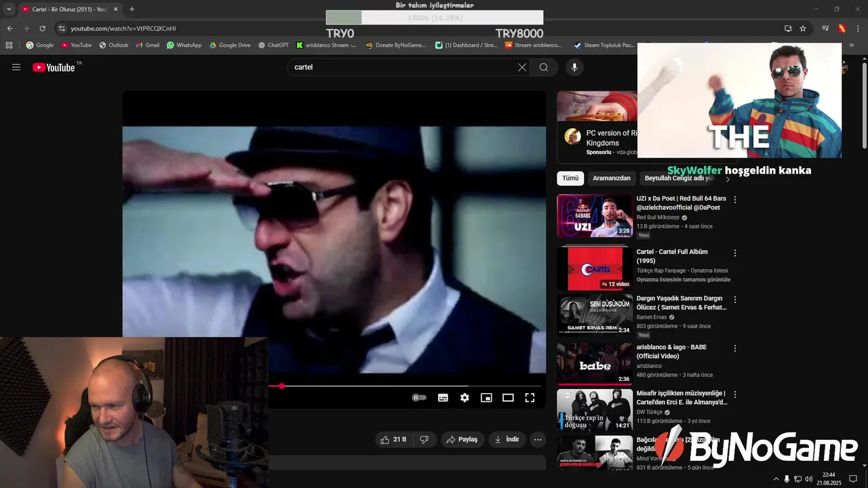
Task: Click the microphone tray icon
Action: click(787, 479)
